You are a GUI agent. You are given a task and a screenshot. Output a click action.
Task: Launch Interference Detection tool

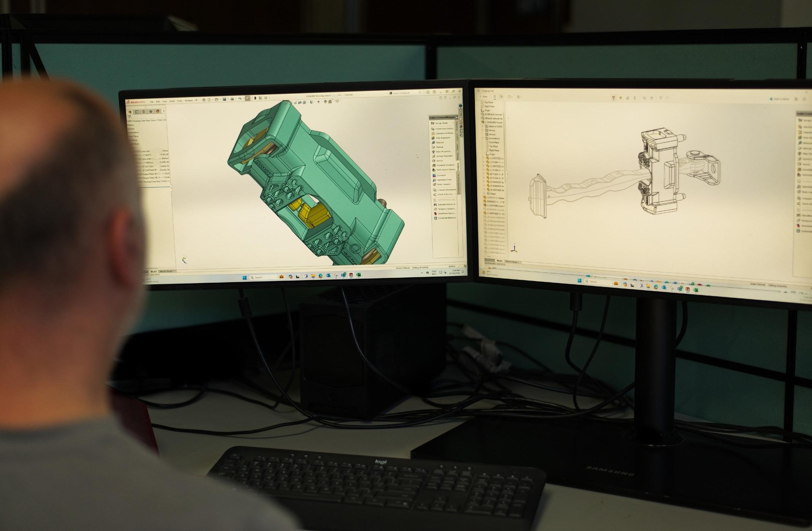[444, 129]
